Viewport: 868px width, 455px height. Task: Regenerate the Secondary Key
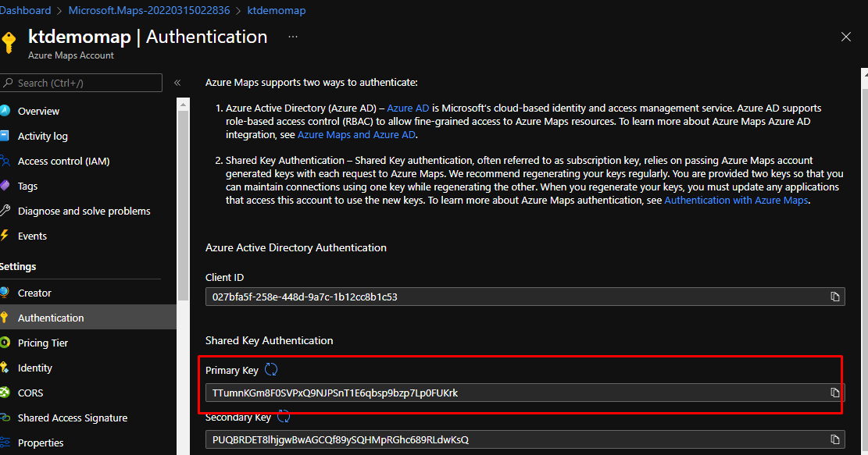click(x=284, y=416)
